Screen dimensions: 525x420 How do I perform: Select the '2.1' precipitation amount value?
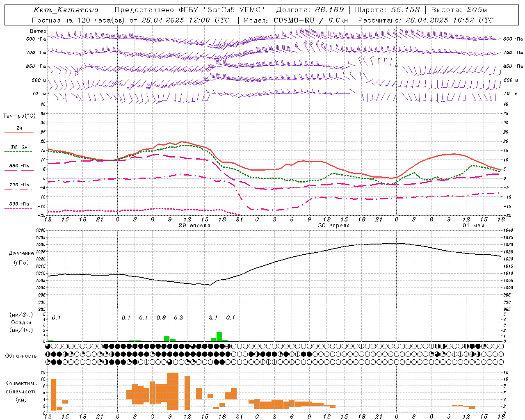point(213,318)
